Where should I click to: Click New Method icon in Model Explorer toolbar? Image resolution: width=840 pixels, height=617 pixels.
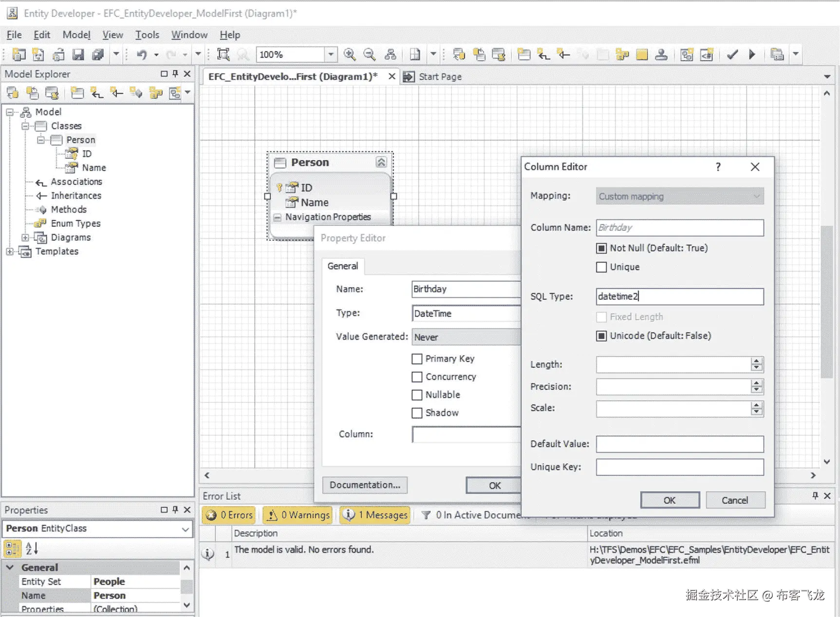[x=136, y=93]
